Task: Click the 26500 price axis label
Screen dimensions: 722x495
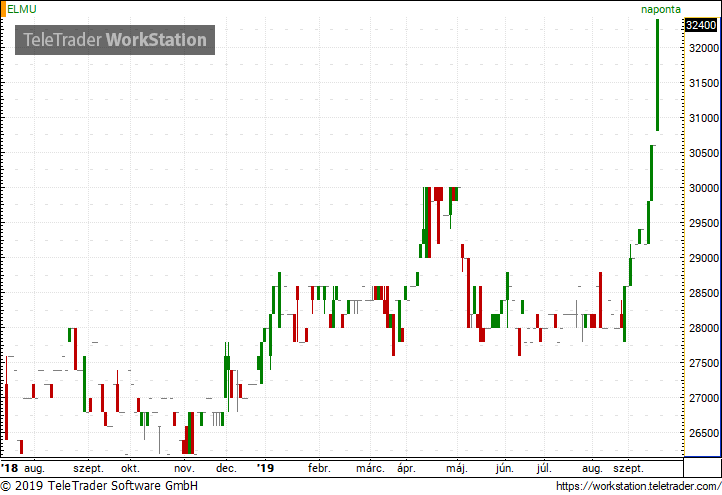Action: point(704,433)
